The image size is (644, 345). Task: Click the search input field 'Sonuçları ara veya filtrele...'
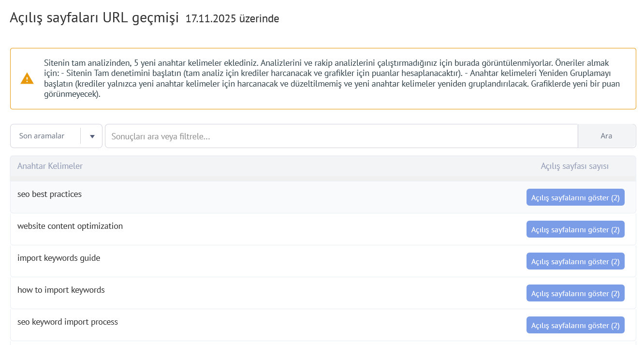pyautogui.click(x=338, y=136)
